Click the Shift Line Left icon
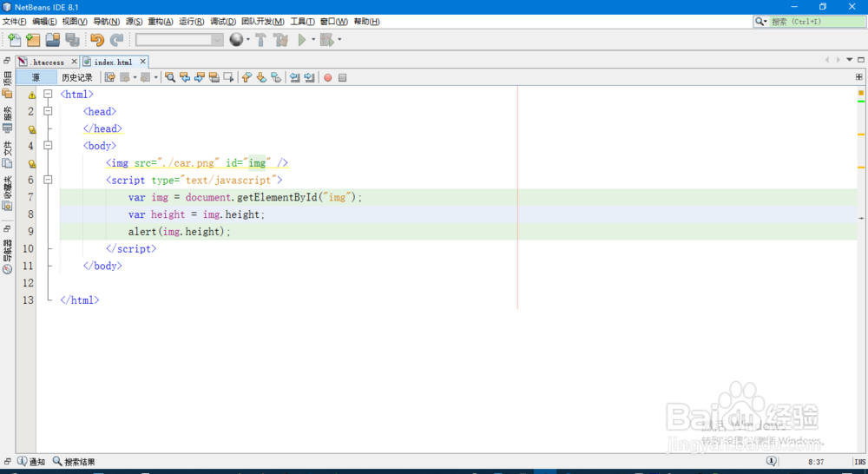 point(295,77)
